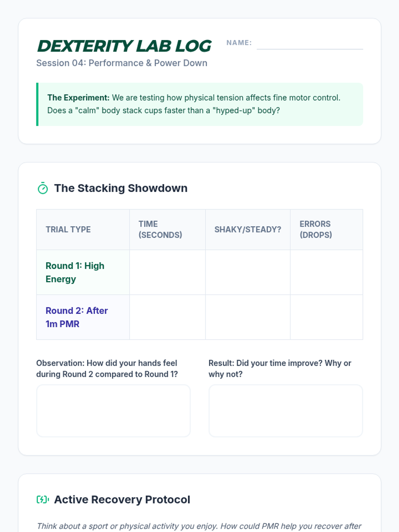
Task: Click the Active Recovery Protocol heading
Action: [122, 499]
